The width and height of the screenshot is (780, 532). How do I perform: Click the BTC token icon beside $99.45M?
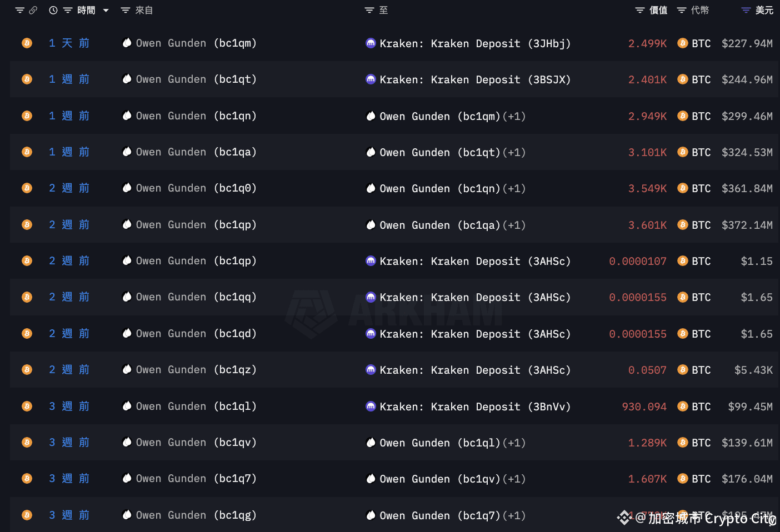click(x=683, y=406)
